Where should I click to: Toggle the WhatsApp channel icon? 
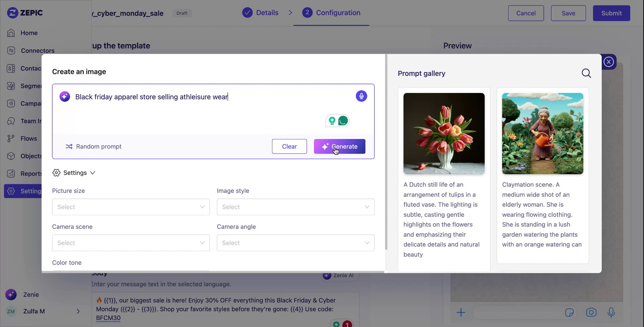pyautogui.click(x=343, y=120)
